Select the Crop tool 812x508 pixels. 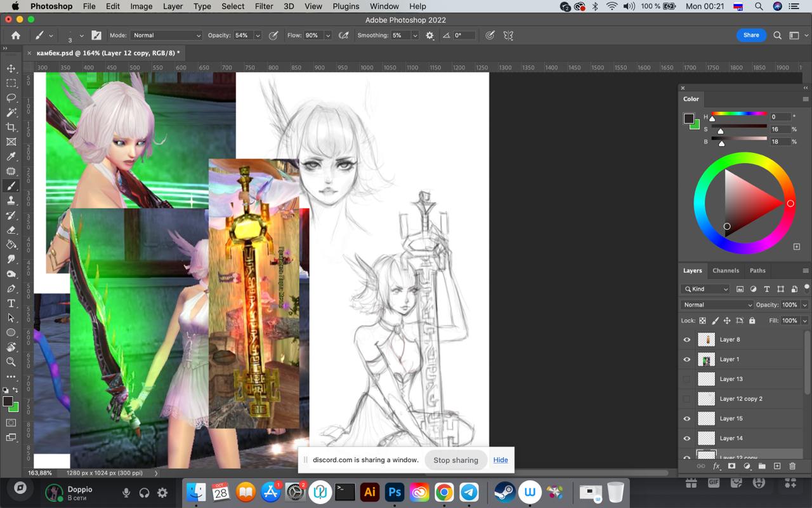(x=11, y=128)
